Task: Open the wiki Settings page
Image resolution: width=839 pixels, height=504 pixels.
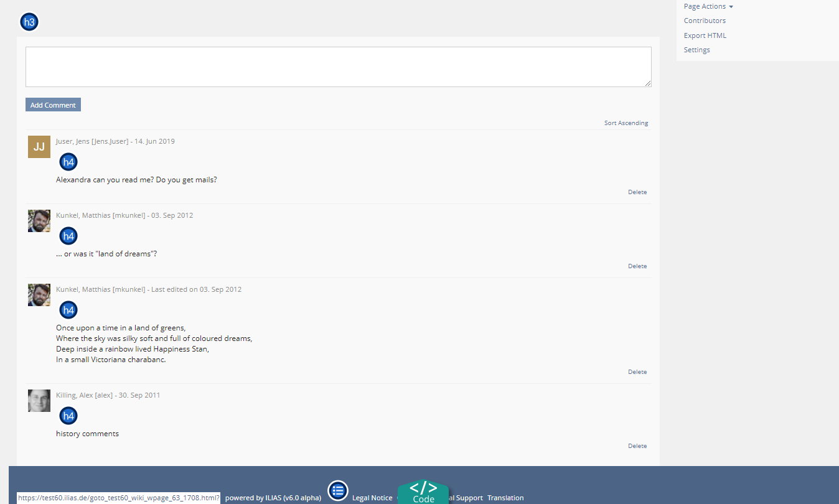Action: 696,50
